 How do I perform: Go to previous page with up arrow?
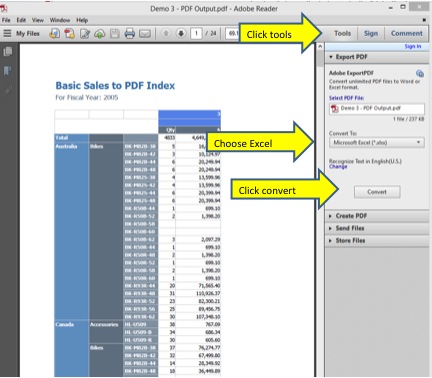[x=166, y=33]
